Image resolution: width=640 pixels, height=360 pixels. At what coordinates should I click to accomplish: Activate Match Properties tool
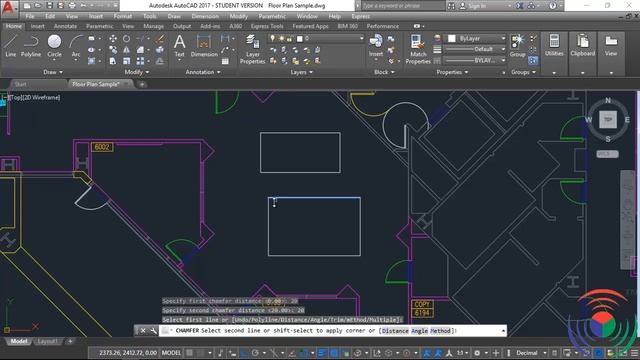click(x=418, y=49)
